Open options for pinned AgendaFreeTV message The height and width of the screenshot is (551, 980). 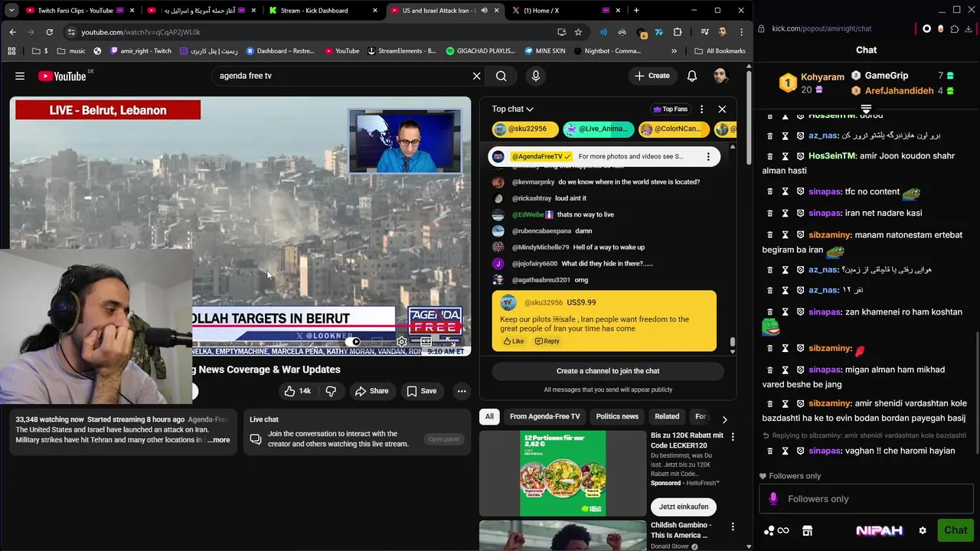tap(708, 156)
